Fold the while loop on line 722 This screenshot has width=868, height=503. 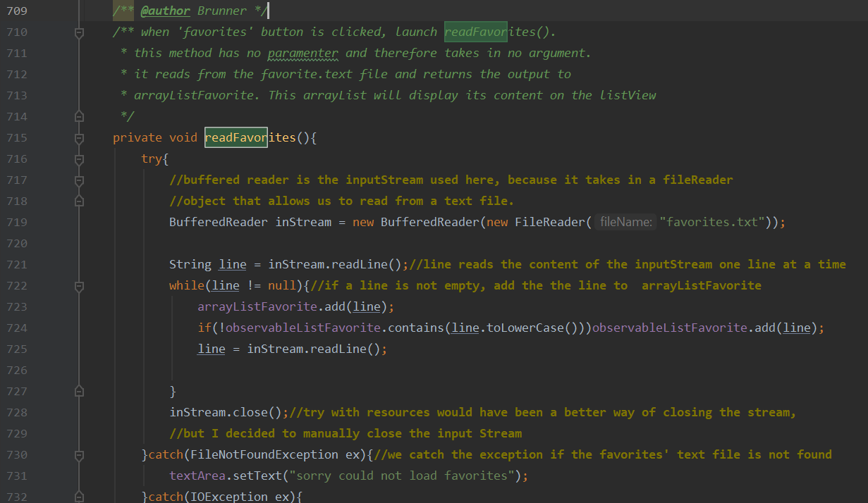(79, 286)
